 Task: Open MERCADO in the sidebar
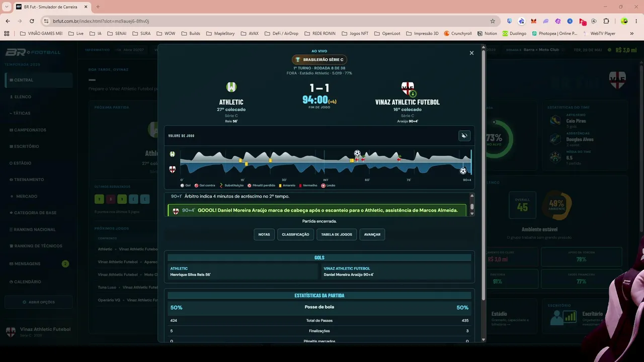tap(39, 196)
